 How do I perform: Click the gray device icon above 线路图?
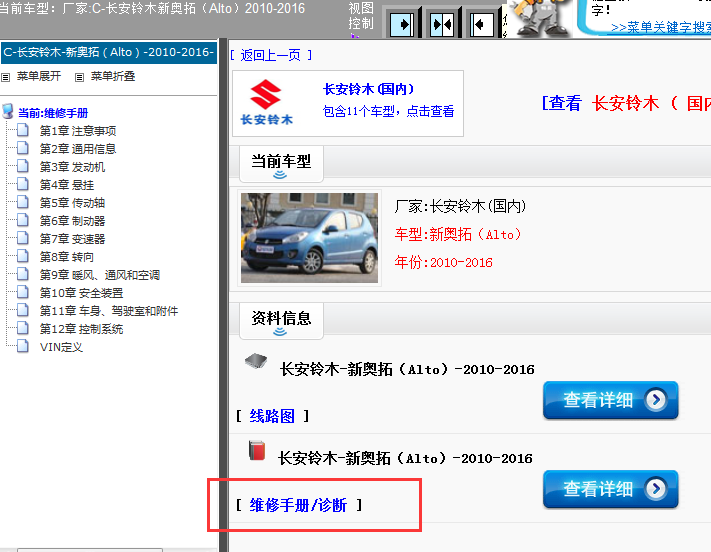pyautogui.click(x=256, y=361)
